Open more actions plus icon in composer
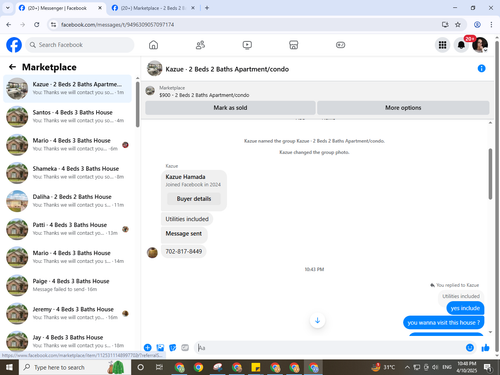 coord(147,348)
